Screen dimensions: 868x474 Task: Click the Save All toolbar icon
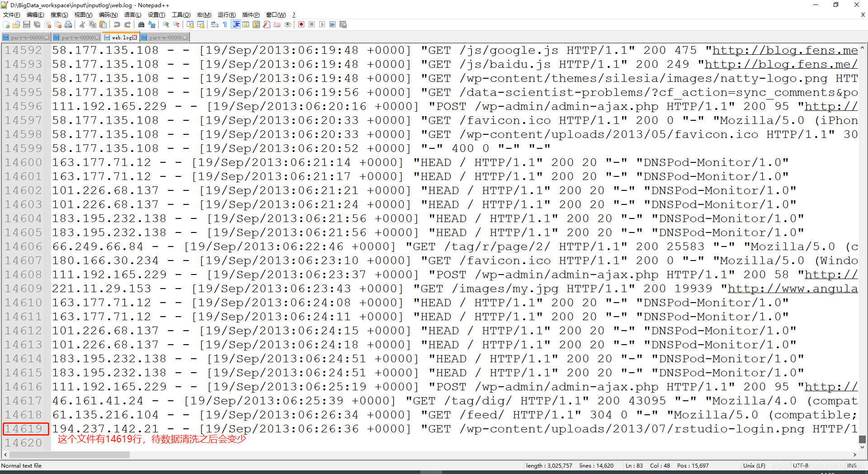37,24
